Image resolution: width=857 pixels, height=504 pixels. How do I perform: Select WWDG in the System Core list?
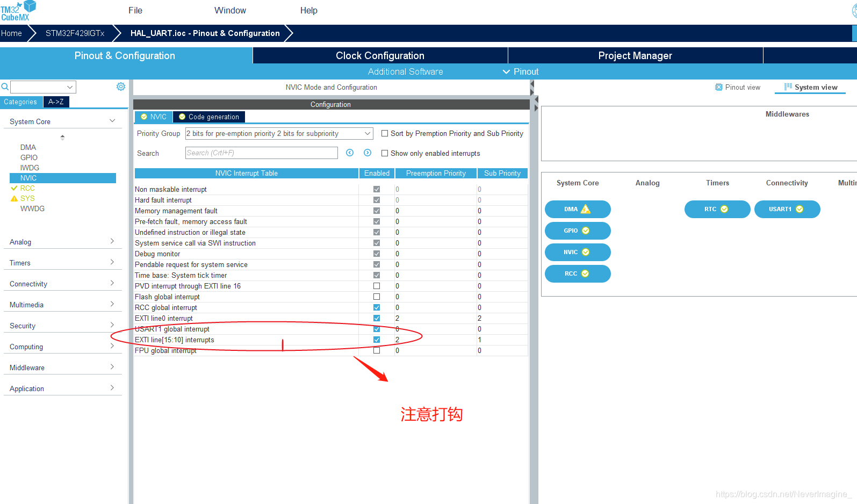tap(32, 208)
